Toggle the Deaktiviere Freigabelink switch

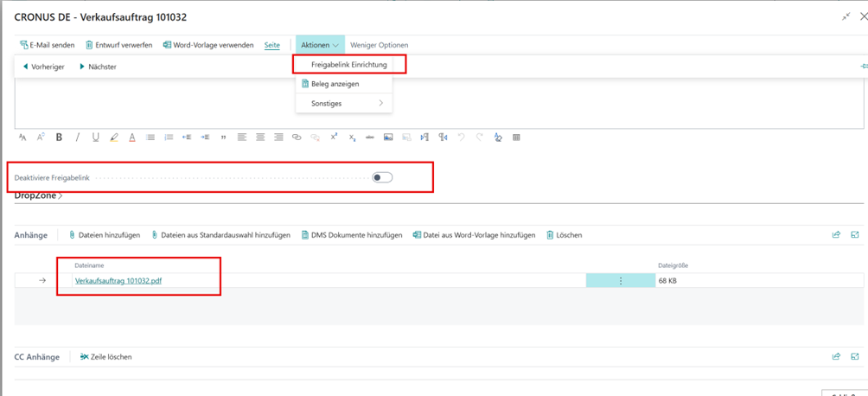[x=382, y=177]
